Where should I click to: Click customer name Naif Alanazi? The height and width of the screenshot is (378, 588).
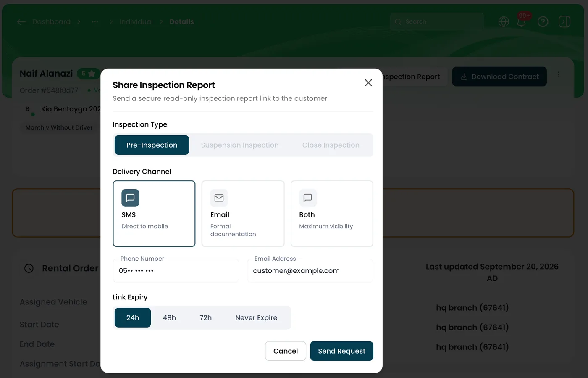pyautogui.click(x=46, y=74)
